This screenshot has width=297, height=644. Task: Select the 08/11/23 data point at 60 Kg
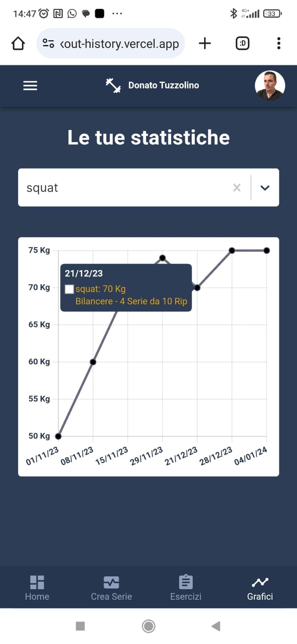93,362
